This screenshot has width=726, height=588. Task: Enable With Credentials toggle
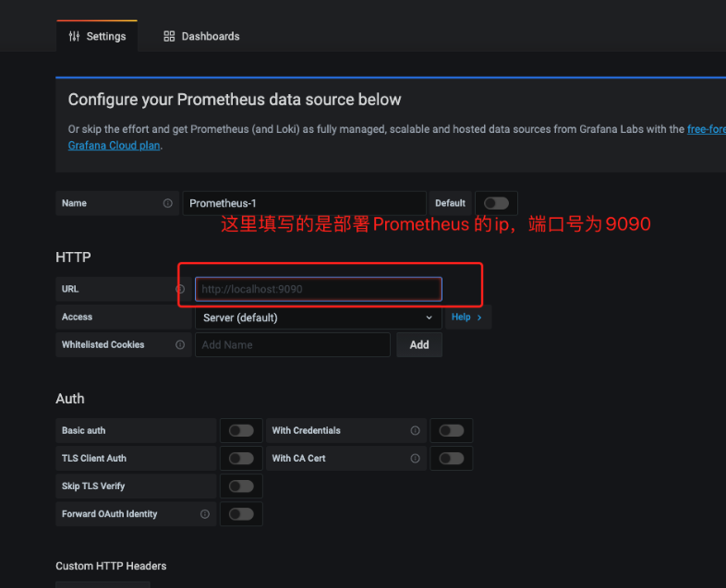(x=452, y=431)
